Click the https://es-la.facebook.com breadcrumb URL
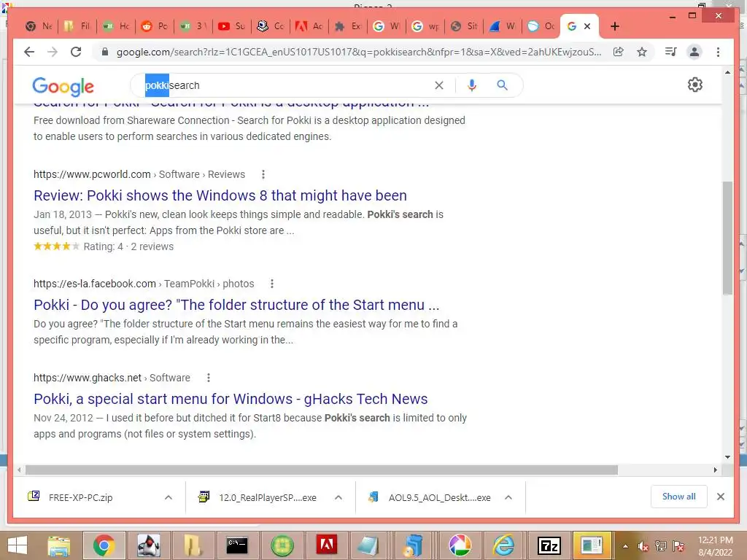747x560 pixels. (94, 284)
